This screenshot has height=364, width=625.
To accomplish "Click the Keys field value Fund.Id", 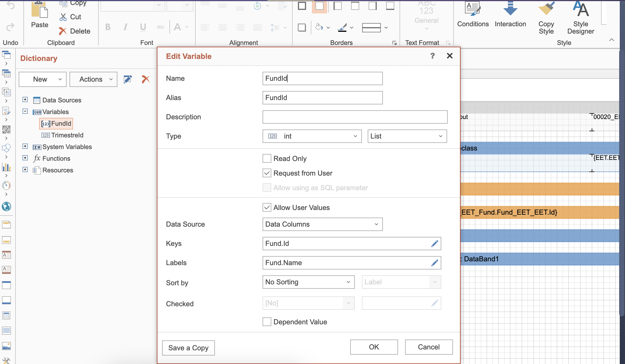I will (x=277, y=244).
